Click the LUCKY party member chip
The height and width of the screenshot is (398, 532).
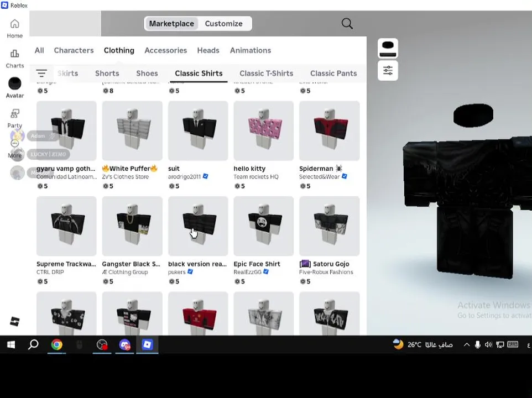pos(49,154)
